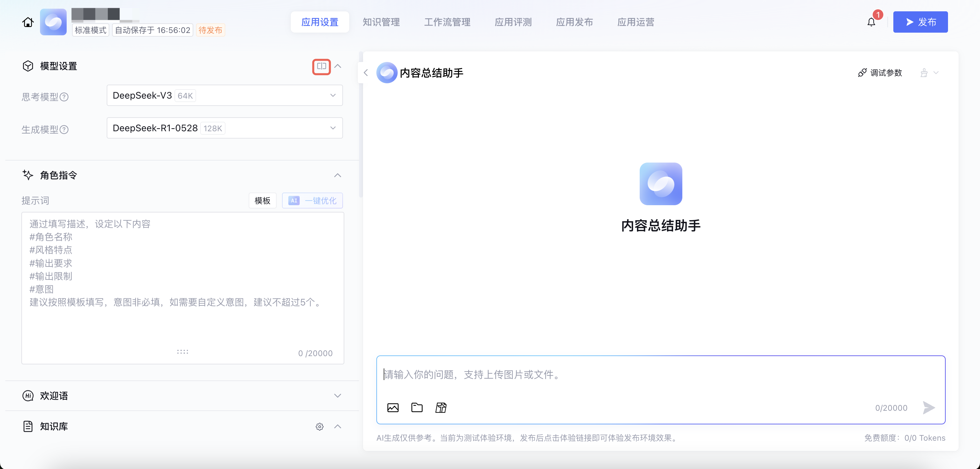Image resolution: width=980 pixels, height=469 pixels.
Task: Click the third chat toolbar icon
Action: tap(441, 407)
